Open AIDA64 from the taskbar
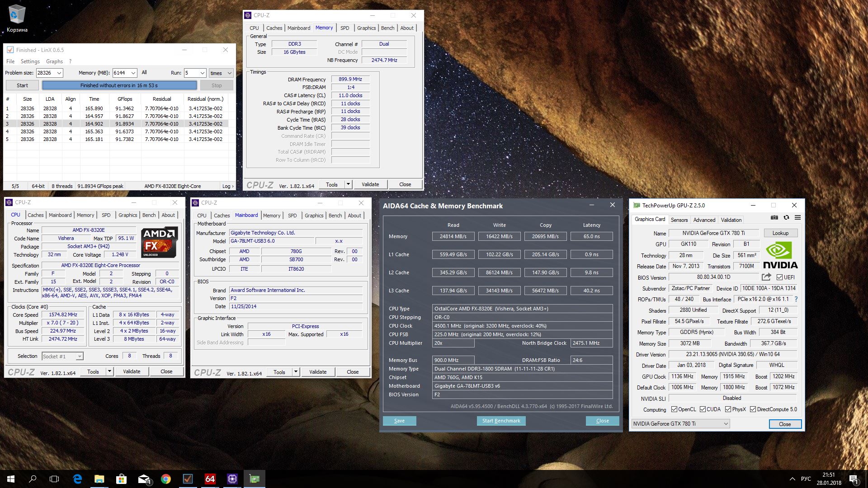The image size is (868, 488). point(210,479)
